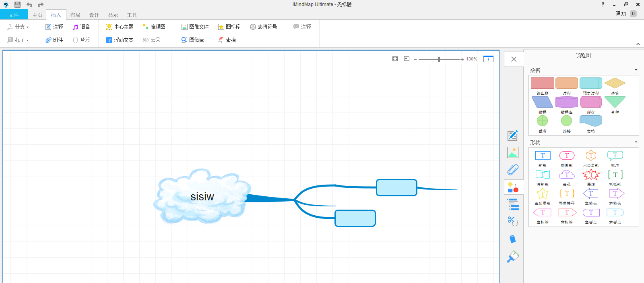Open the 分支 branch dropdown
This screenshot has width=644, height=283.
[x=19, y=27]
